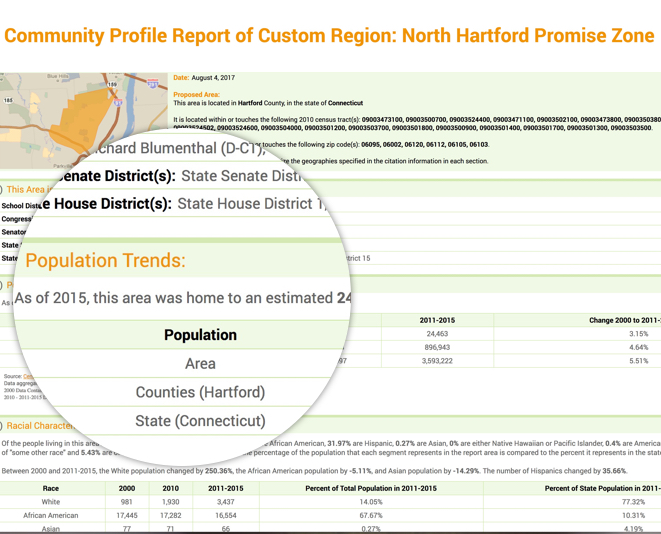Select the 'White' race row label
The image size is (661, 534).
[51, 502]
